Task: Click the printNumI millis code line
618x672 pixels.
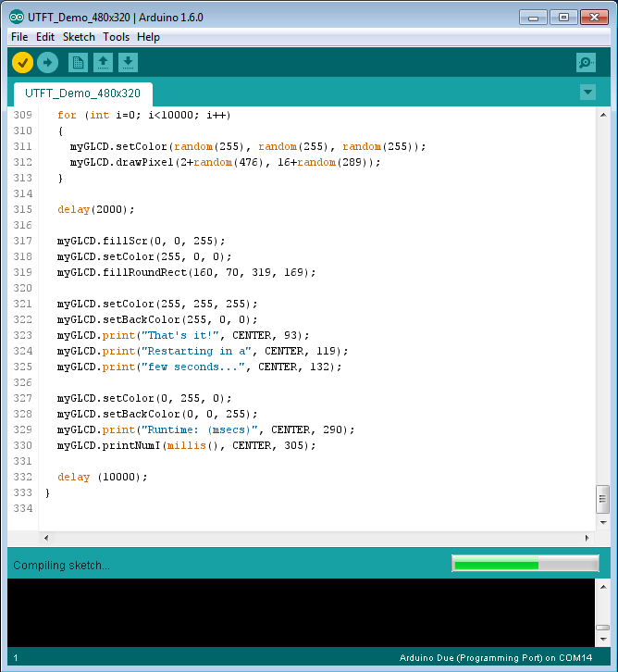Action: click(186, 446)
